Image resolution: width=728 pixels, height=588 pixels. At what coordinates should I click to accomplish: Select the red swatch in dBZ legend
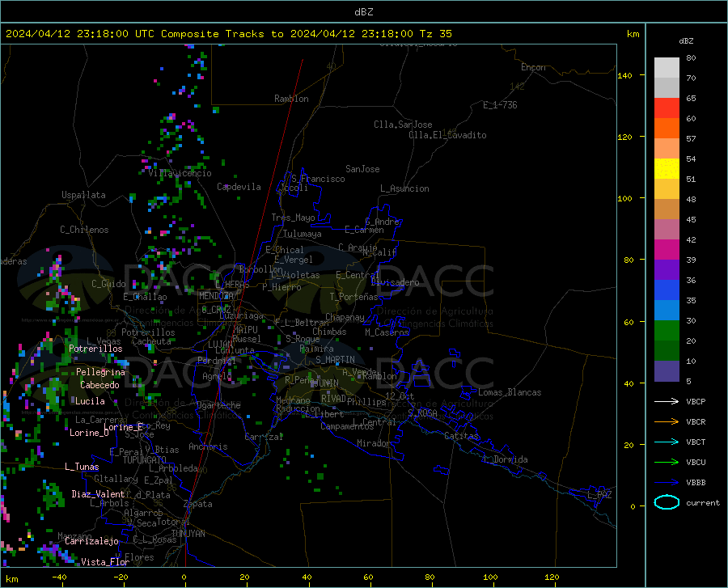(667, 108)
